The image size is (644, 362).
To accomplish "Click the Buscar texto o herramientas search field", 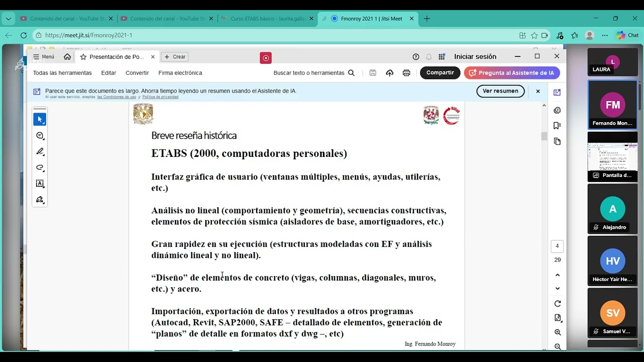I will click(x=314, y=73).
